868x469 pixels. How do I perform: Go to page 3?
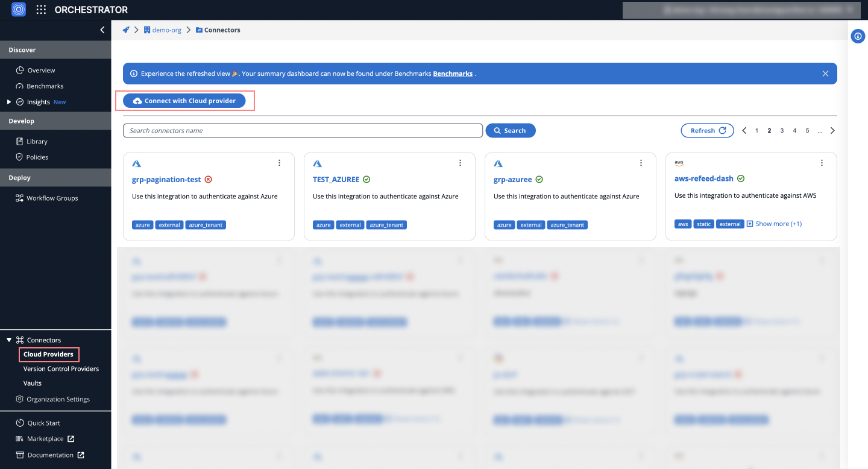(782, 131)
